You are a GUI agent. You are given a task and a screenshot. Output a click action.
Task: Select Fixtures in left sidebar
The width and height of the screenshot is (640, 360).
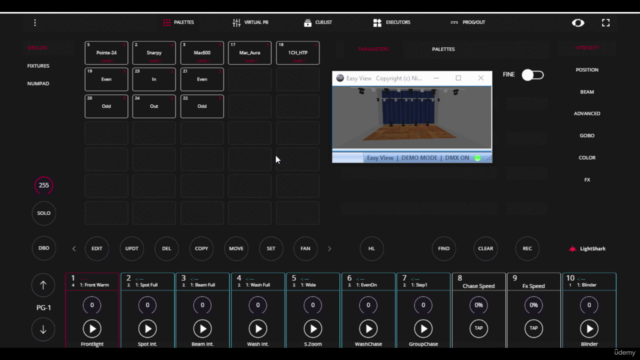pyautogui.click(x=38, y=66)
